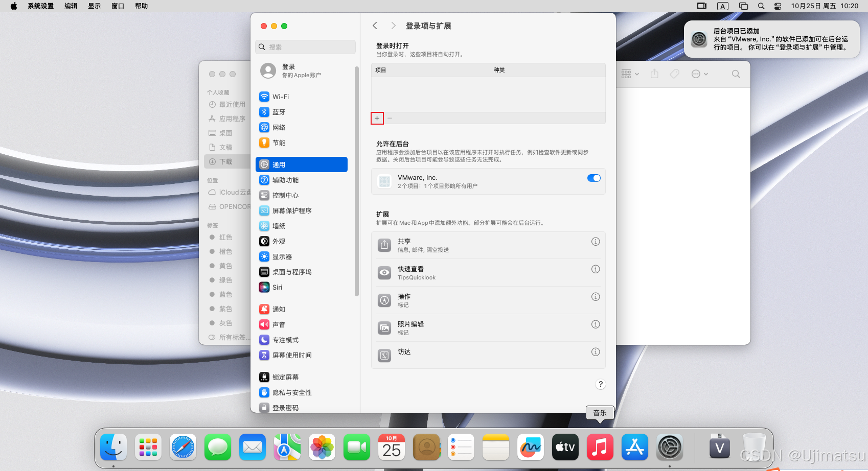Click info icon for 访达 extension
This screenshot has height=471, width=868.
pos(596,352)
